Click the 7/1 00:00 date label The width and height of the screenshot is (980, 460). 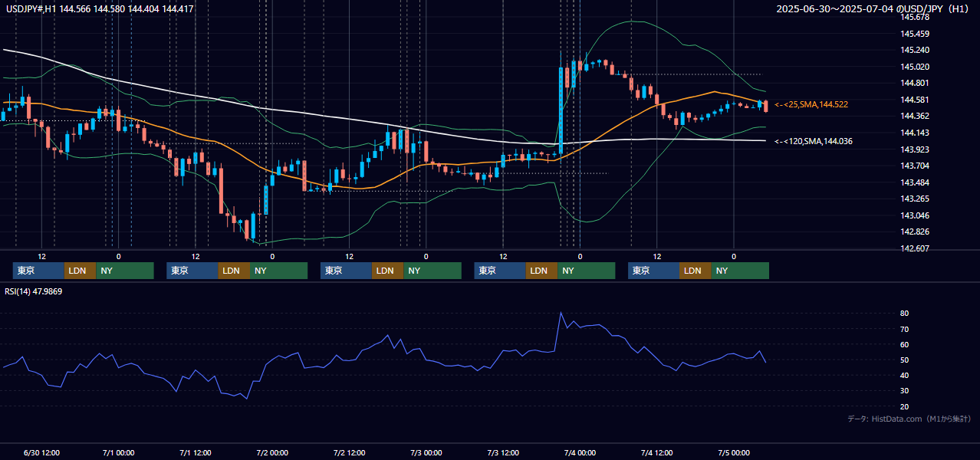pos(119,452)
